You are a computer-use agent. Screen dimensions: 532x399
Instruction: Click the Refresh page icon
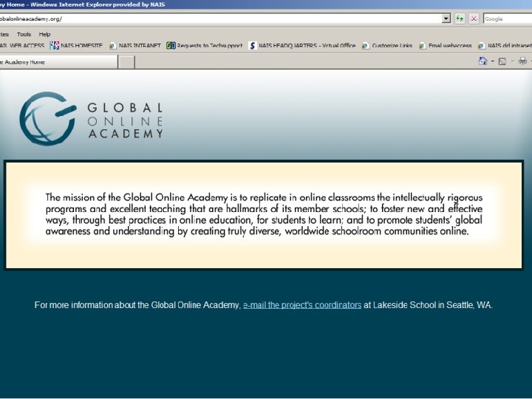click(x=460, y=18)
